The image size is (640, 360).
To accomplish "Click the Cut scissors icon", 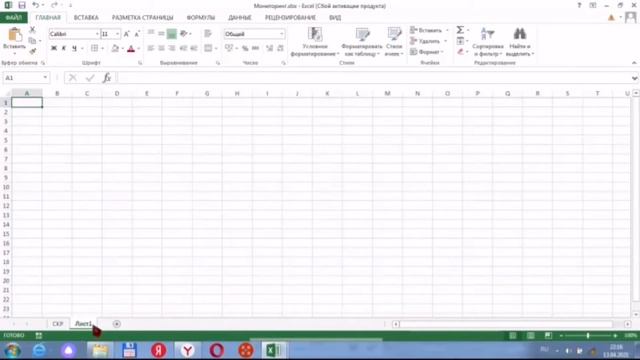I will click(32, 30).
